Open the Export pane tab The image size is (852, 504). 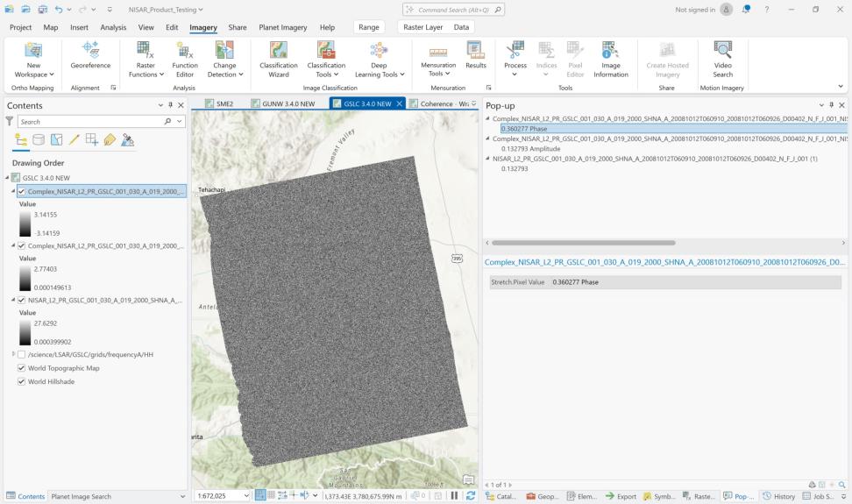[x=621, y=496]
